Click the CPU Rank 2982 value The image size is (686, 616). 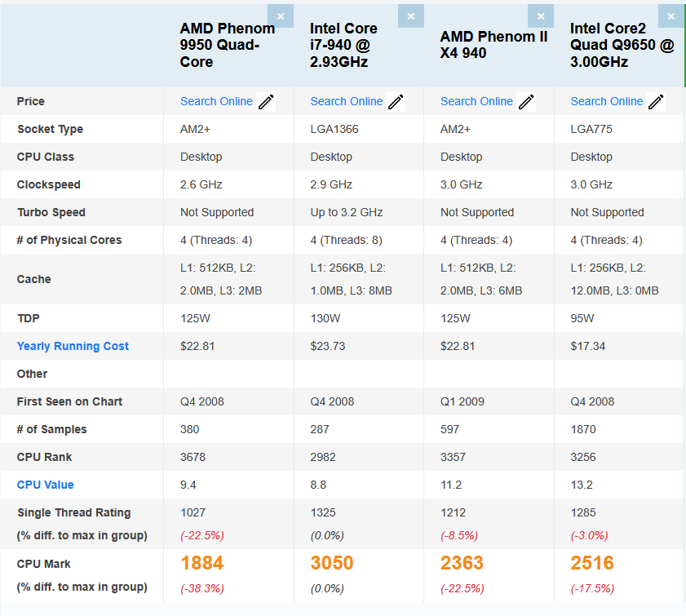pyautogui.click(x=323, y=457)
